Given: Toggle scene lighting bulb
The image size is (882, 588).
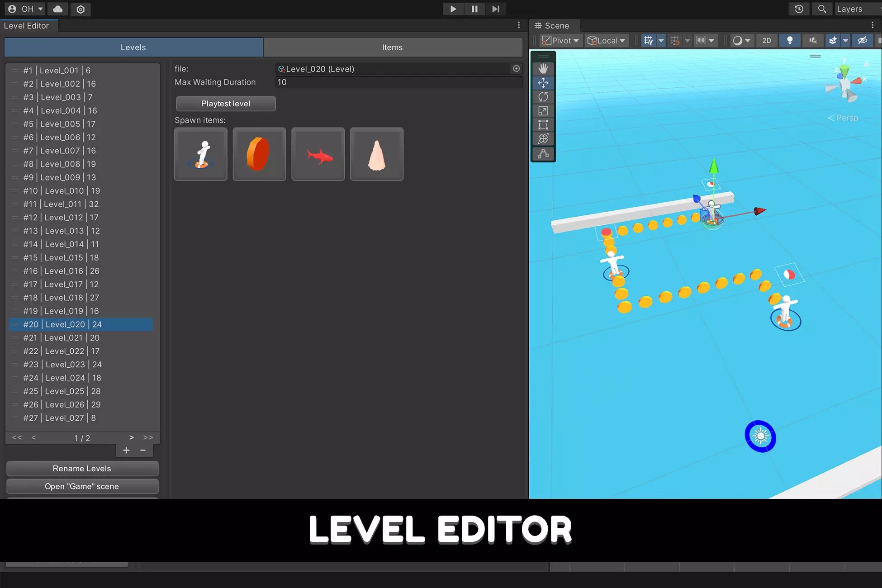Looking at the screenshot, I should 790,41.
